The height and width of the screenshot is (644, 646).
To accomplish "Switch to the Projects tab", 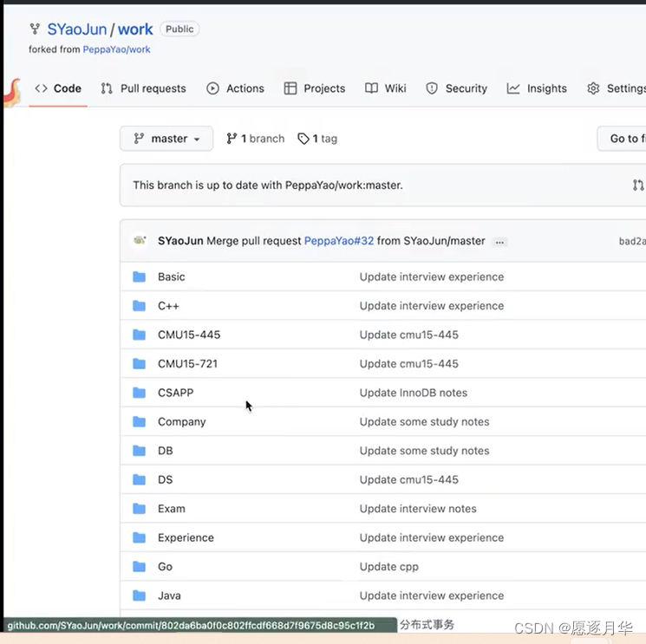I will click(315, 88).
